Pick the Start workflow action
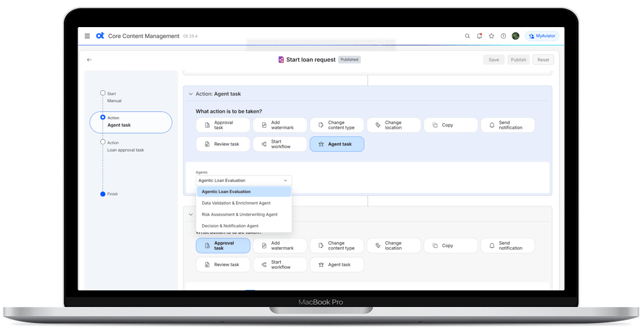 (x=280, y=144)
